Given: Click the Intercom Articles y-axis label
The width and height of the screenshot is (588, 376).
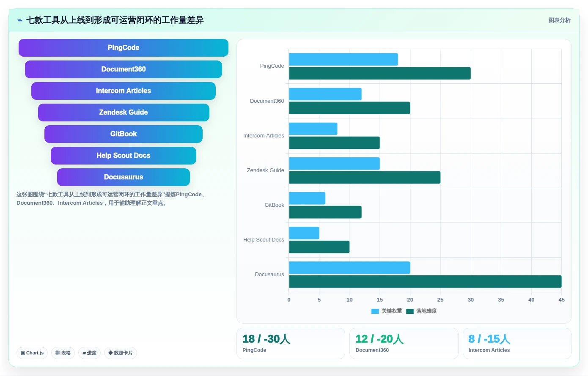Looking at the screenshot, I should 264,136.
